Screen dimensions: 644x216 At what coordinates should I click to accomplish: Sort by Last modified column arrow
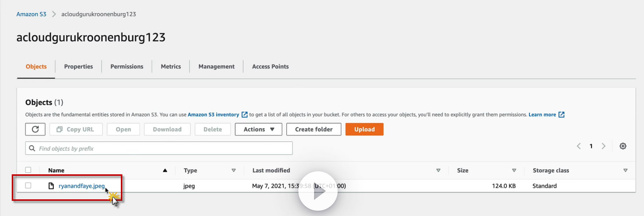438,171
